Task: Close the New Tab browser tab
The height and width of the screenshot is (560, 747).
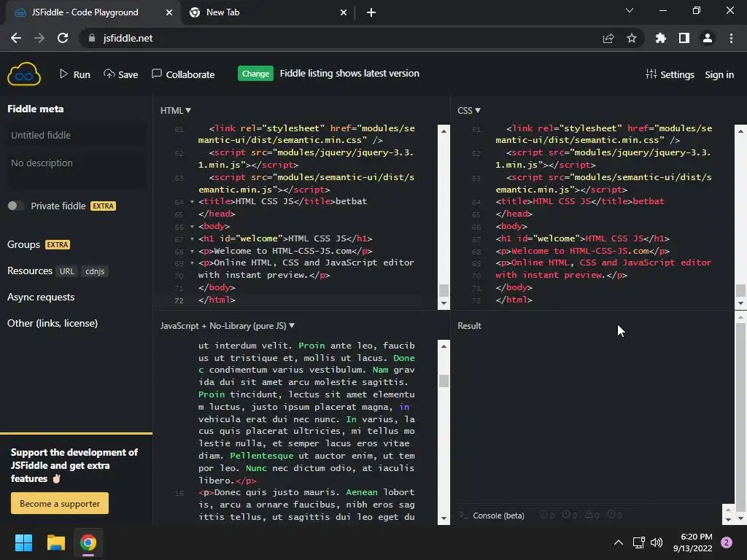Action: 344,13
